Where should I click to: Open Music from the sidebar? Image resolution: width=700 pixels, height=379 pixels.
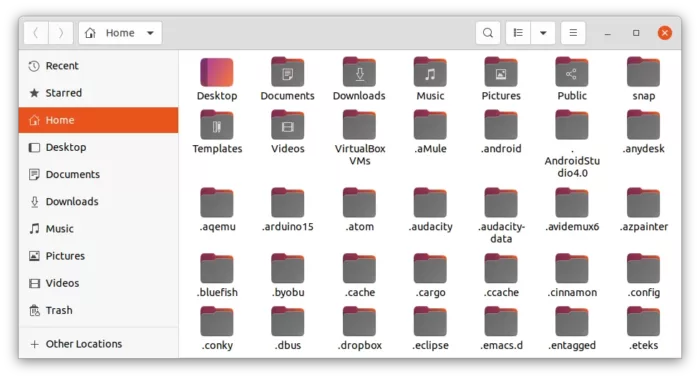tap(98, 229)
